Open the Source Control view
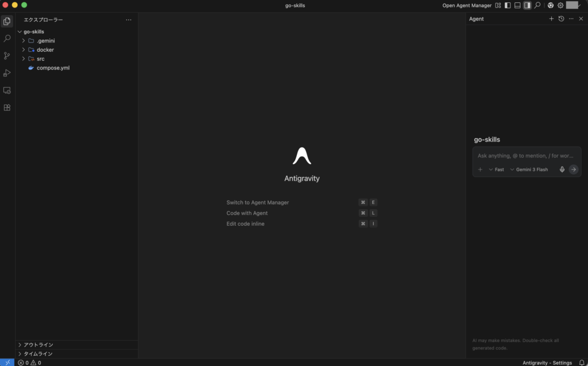 (7, 56)
